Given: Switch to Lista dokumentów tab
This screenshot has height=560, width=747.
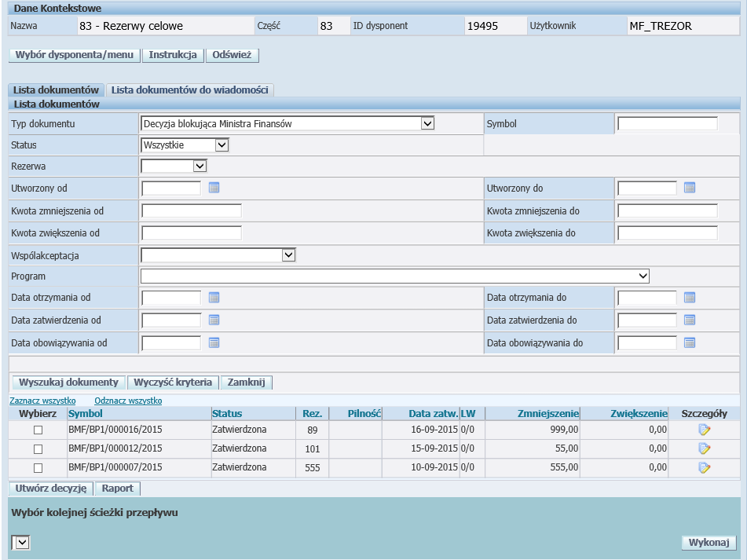Looking at the screenshot, I should [x=56, y=90].
